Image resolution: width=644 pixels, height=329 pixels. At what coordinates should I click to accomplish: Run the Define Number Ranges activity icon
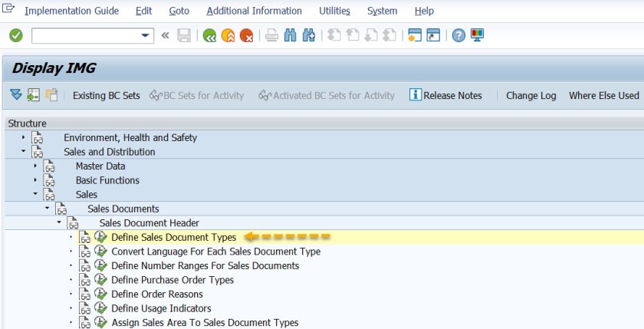100,265
